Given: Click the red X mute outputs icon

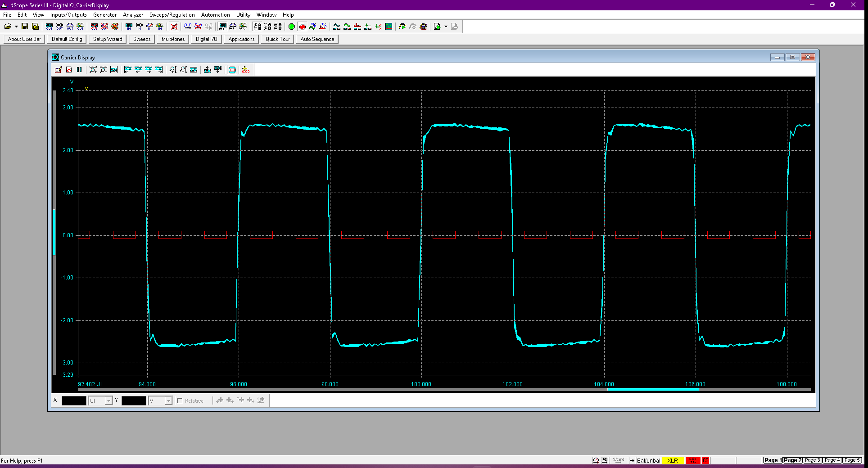Looking at the screenshot, I should [x=174, y=27].
